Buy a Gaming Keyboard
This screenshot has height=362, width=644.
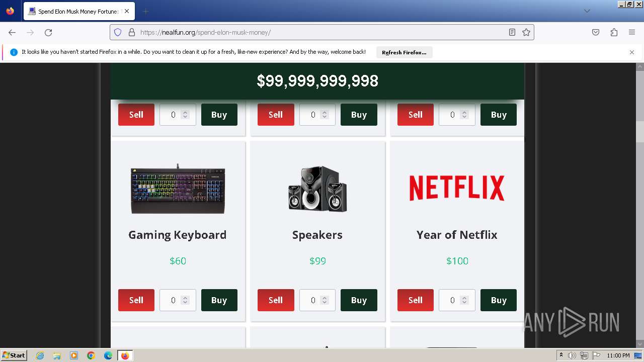(x=219, y=300)
